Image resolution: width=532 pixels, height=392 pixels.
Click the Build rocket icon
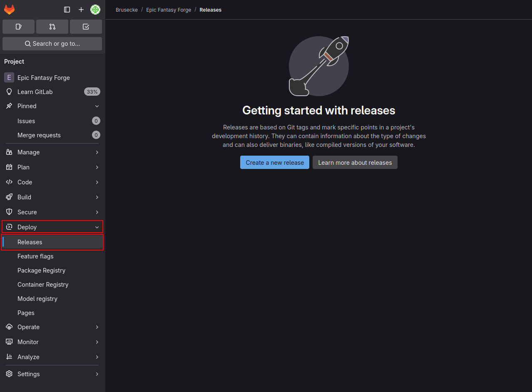click(x=9, y=197)
